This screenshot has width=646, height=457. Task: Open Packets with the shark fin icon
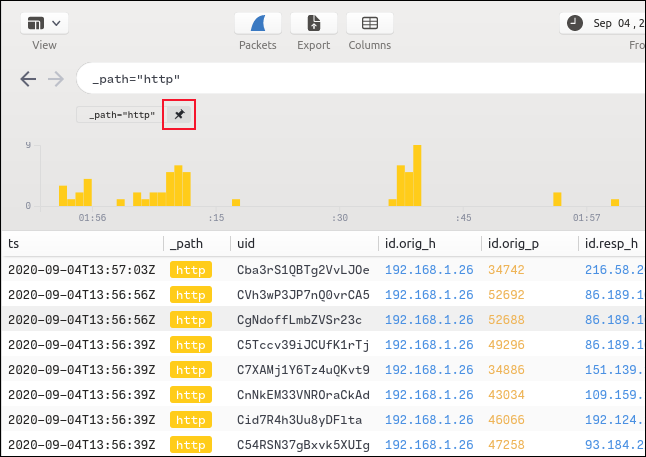258,23
